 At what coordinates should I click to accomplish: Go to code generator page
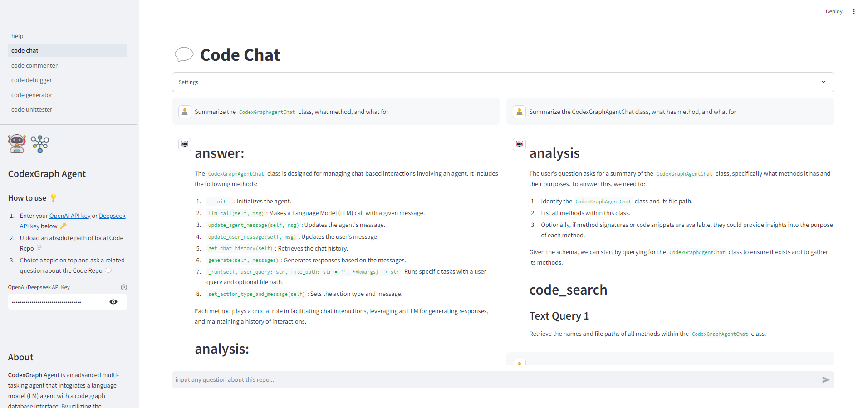32,95
